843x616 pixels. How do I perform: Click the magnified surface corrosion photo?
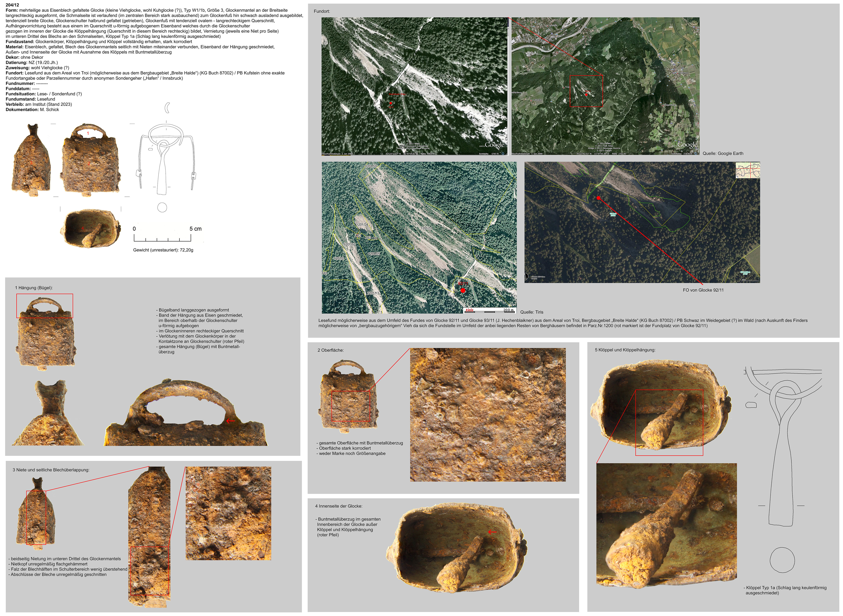click(487, 414)
